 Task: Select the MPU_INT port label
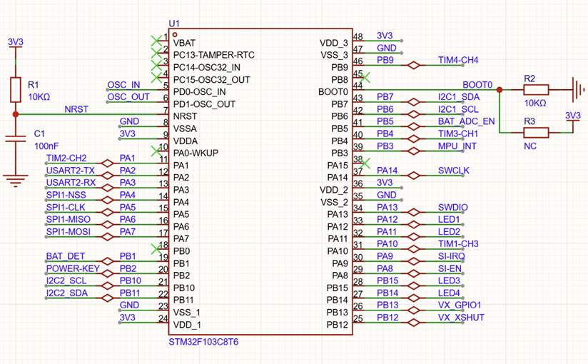tap(457, 146)
